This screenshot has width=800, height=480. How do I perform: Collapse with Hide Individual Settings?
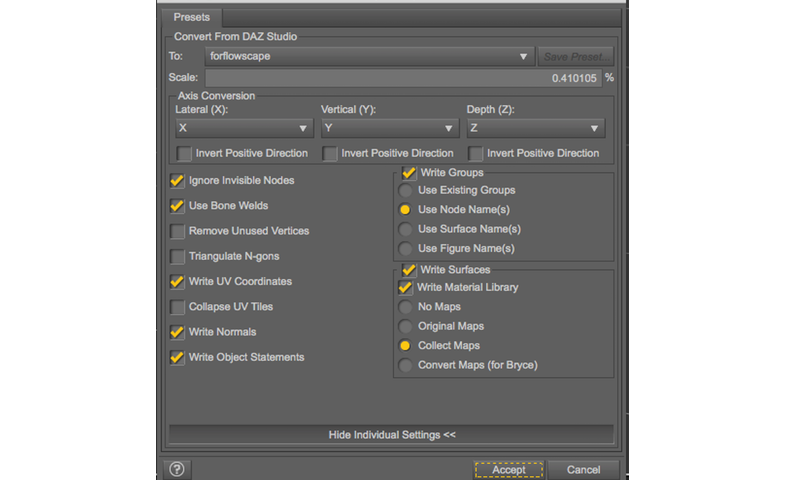pyautogui.click(x=391, y=435)
